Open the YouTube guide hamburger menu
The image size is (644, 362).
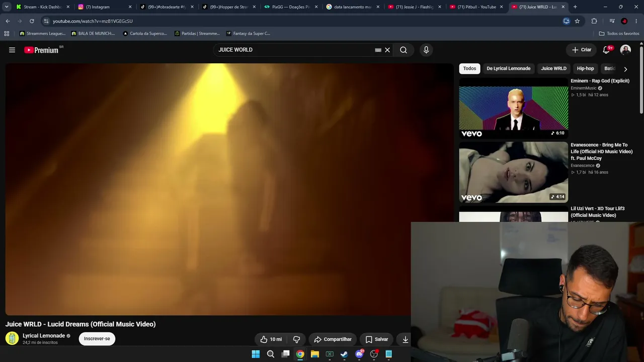(12, 50)
